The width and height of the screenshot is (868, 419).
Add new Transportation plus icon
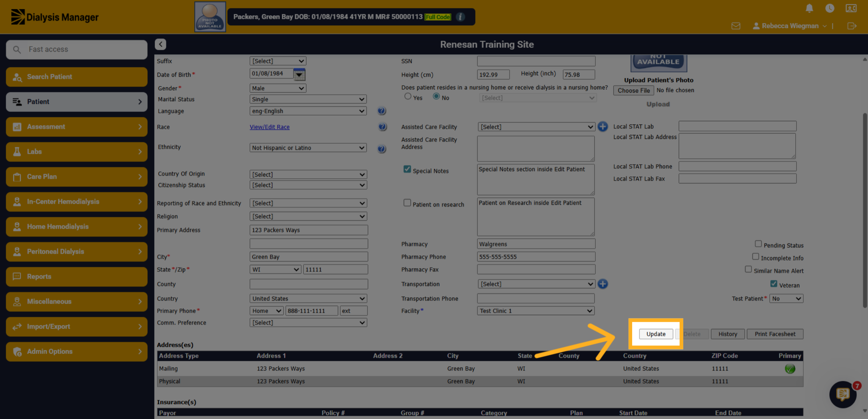(603, 284)
